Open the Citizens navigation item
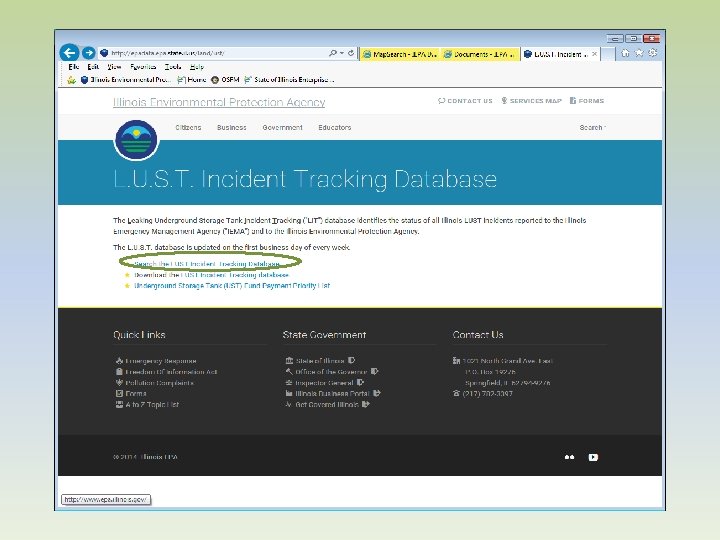720x540 pixels. tap(188, 128)
